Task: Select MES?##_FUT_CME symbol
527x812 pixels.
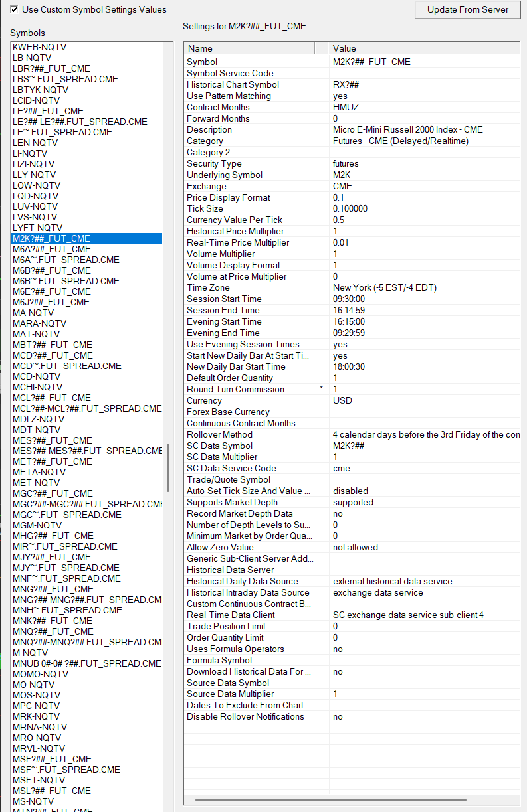Action: tap(53, 440)
